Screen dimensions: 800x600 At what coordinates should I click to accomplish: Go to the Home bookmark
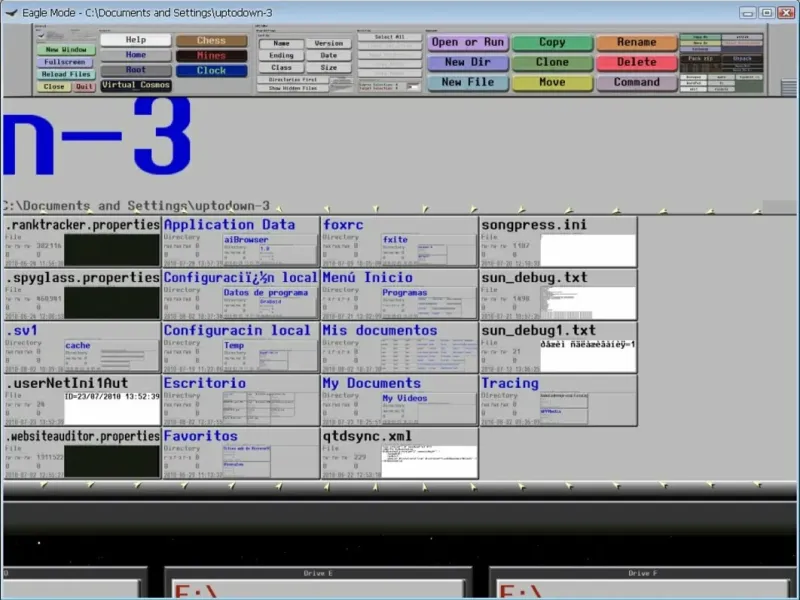136,55
